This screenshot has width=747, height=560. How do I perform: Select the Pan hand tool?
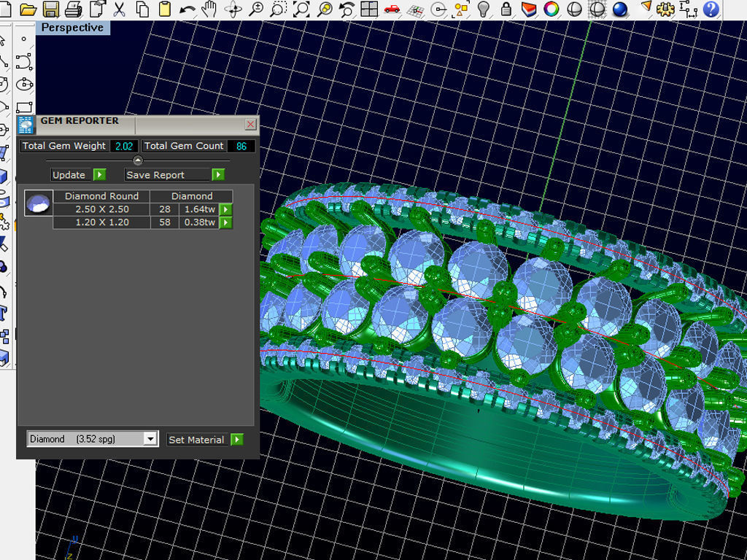[x=209, y=9]
